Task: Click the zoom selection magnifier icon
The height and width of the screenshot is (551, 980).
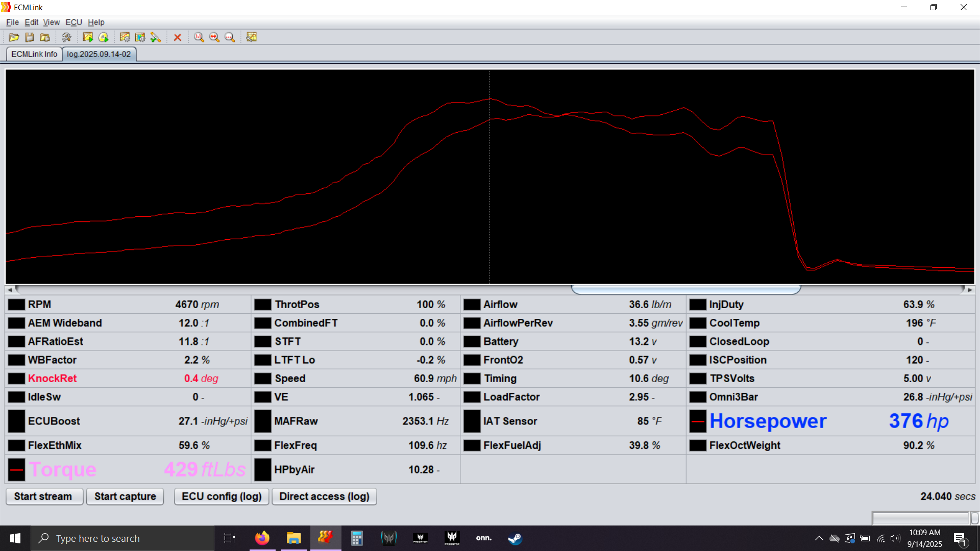Action: pyautogui.click(x=230, y=37)
